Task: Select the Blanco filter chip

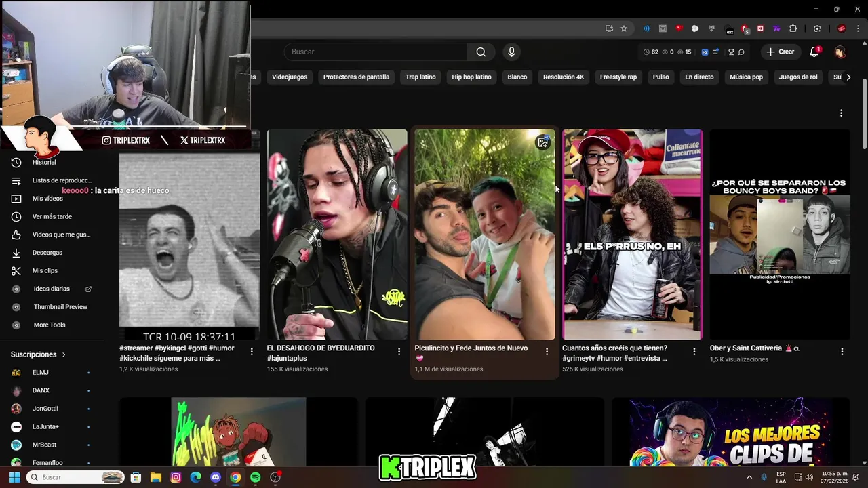Action: (x=517, y=77)
